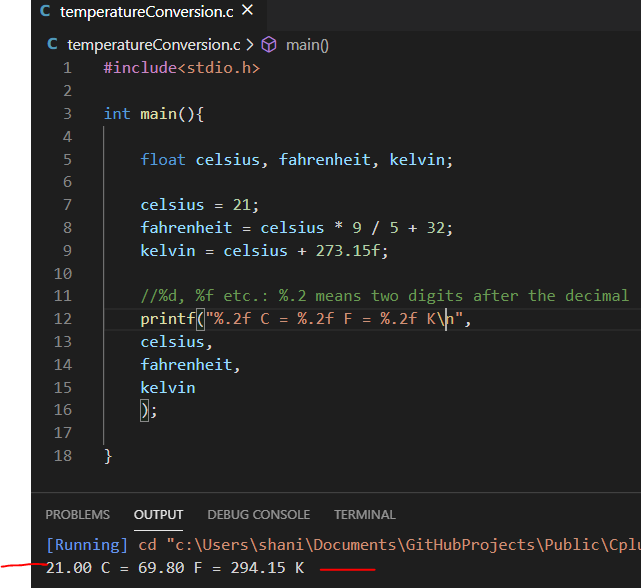Click line number 12 in the gutter
This screenshot has height=588, width=641.
[x=63, y=318]
